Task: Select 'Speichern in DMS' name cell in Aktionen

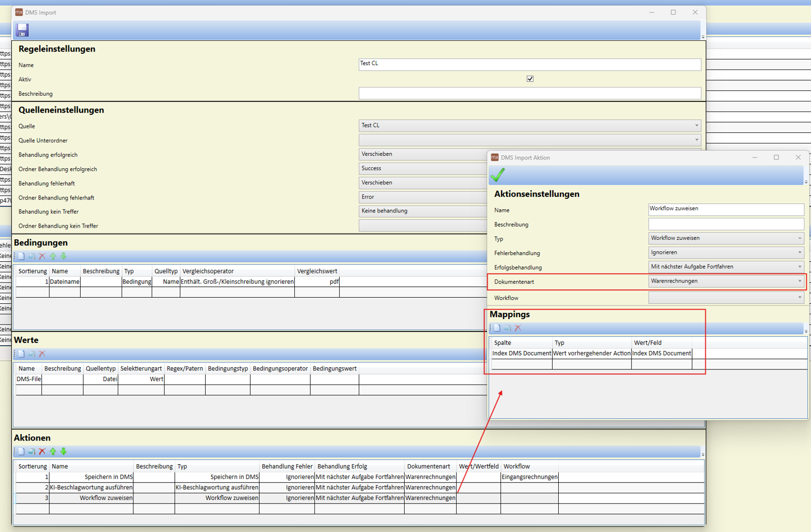Action: pos(91,477)
